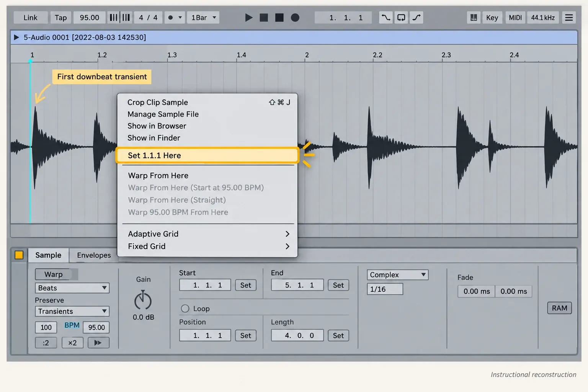Click the Tap tempo button

pyautogui.click(x=60, y=18)
